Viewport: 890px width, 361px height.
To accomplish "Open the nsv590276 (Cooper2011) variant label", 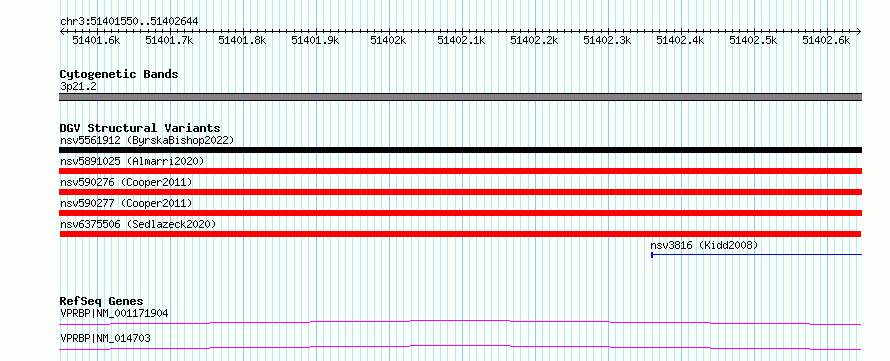I will tap(126, 182).
